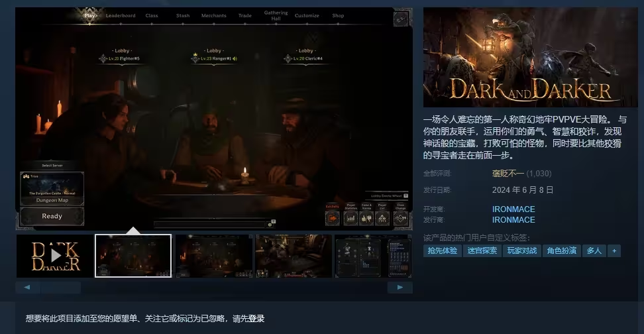Viewport: 644px width, 334px height.
Task: Click the top-right corner icon in game screenshot
Action: pos(401,19)
